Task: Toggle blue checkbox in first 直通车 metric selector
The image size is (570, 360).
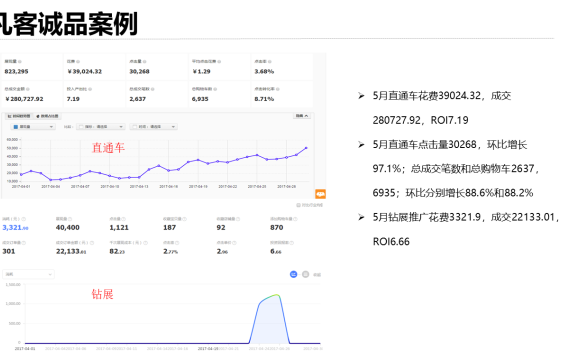Action: tap(15, 127)
